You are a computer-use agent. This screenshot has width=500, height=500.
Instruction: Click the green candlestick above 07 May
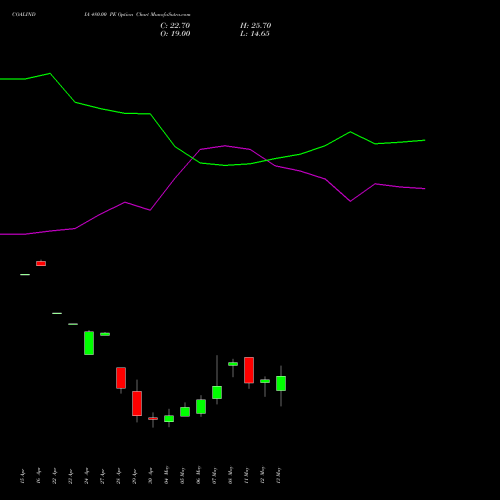pos(217,392)
